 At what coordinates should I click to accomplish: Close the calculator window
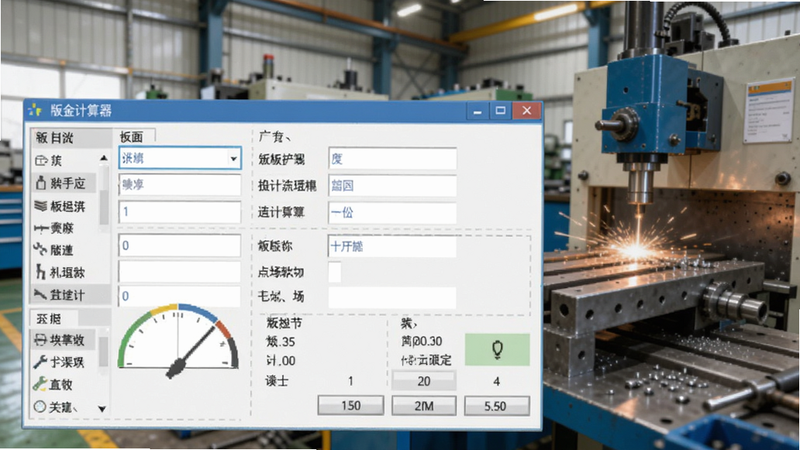click(x=527, y=111)
